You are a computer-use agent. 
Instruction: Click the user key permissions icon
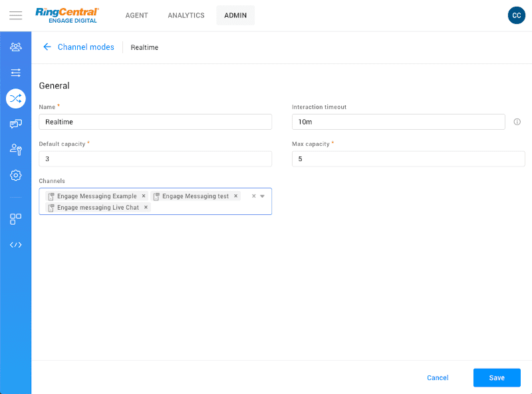tap(15, 150)
